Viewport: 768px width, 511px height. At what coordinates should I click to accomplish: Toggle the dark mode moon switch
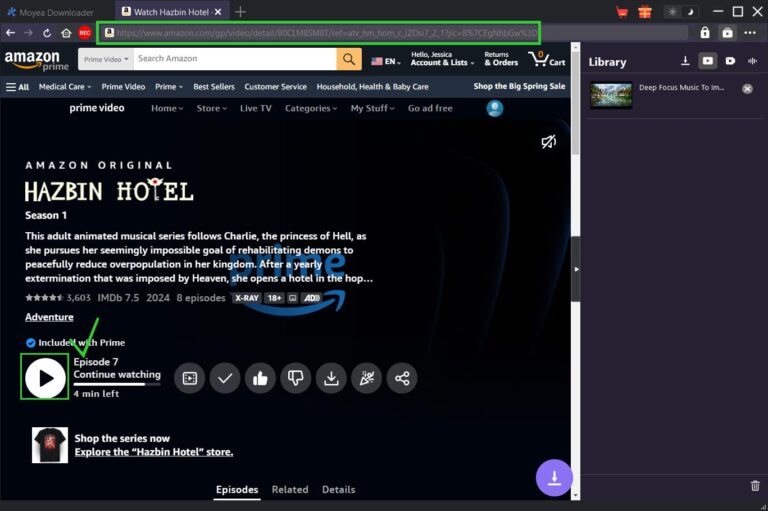[x=690, y=11]
